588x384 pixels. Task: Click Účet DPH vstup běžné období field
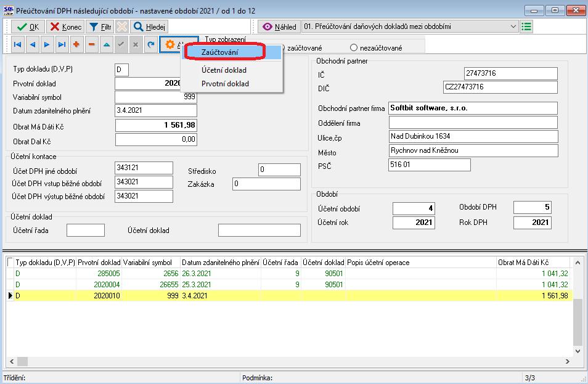(x=144, y=182)
